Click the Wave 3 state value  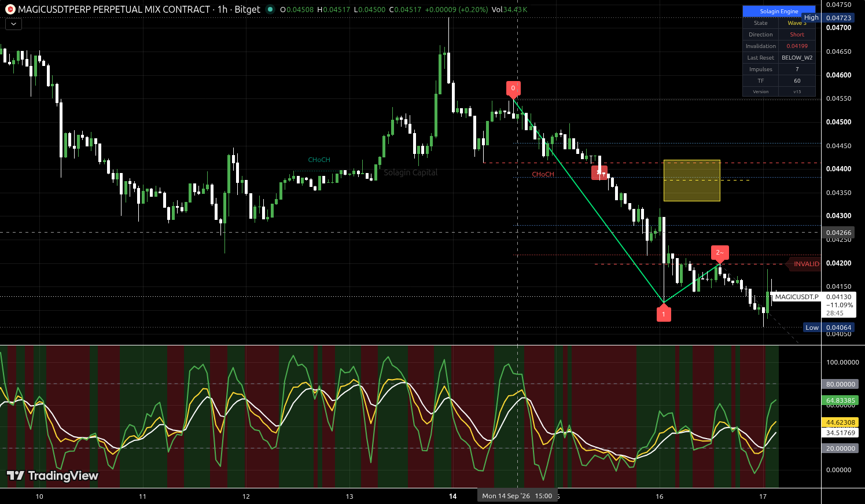pos(797,23)
